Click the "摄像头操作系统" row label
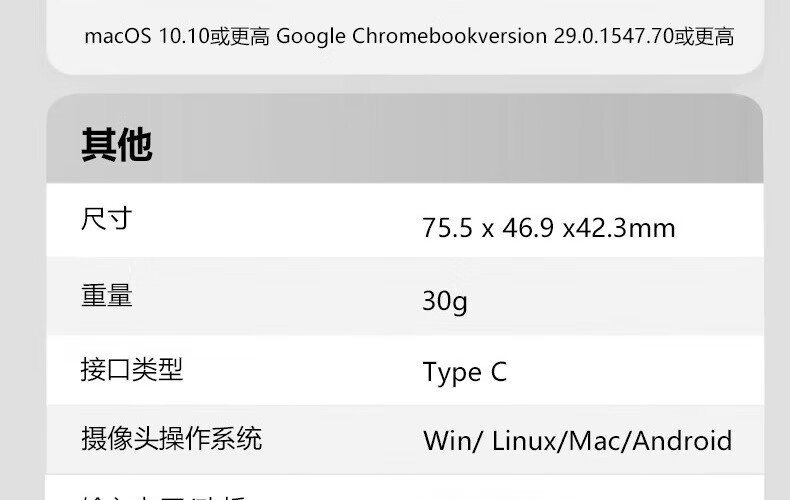The image size is (790, 500). click(171, 438)
